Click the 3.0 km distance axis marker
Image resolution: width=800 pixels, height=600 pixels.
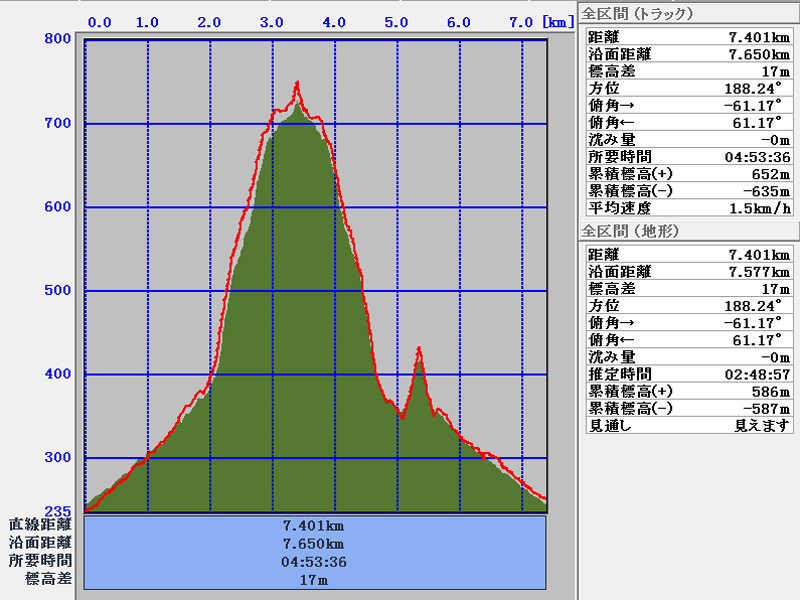pos(271,22)
